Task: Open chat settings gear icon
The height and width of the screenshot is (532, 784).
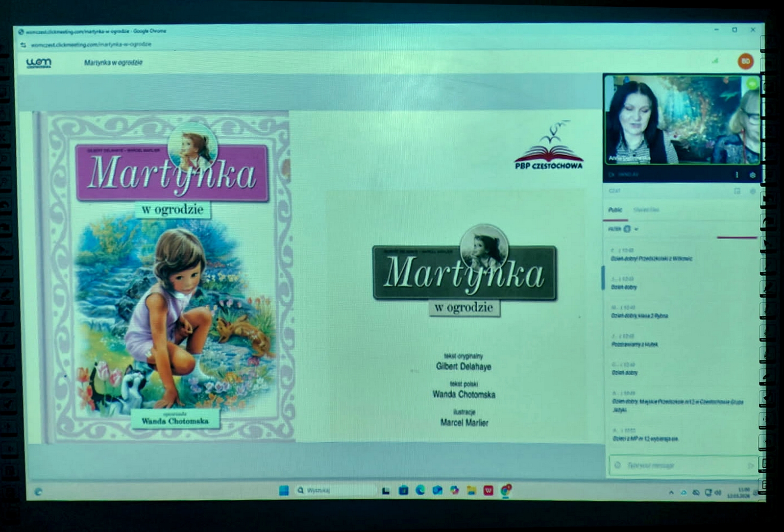Action: pyautogui.click(x=753, y=191)
